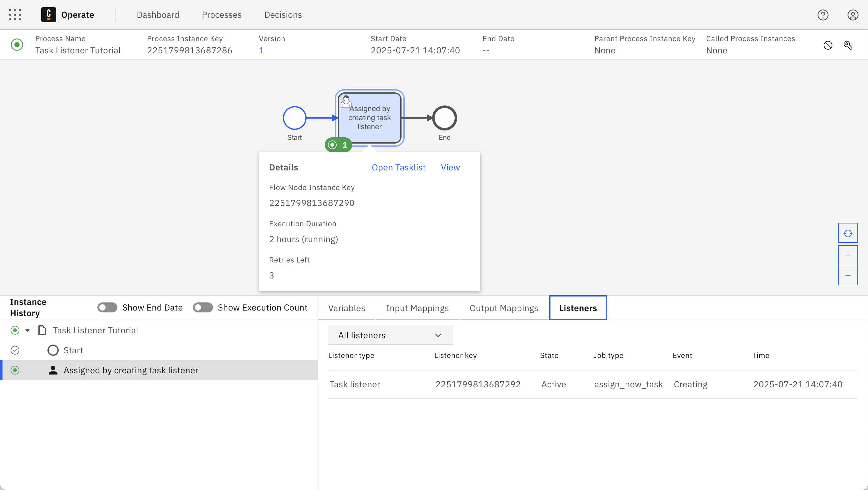The image size is (868, 490).
Task: Open the All listeners dropdown
Action: (390, 335)
